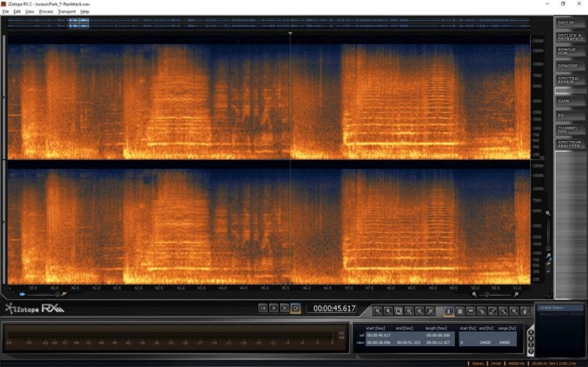588x367 pixels.
Task: Click the horizontal time zoom-in magnifier
Action: [x=517, y=294]
